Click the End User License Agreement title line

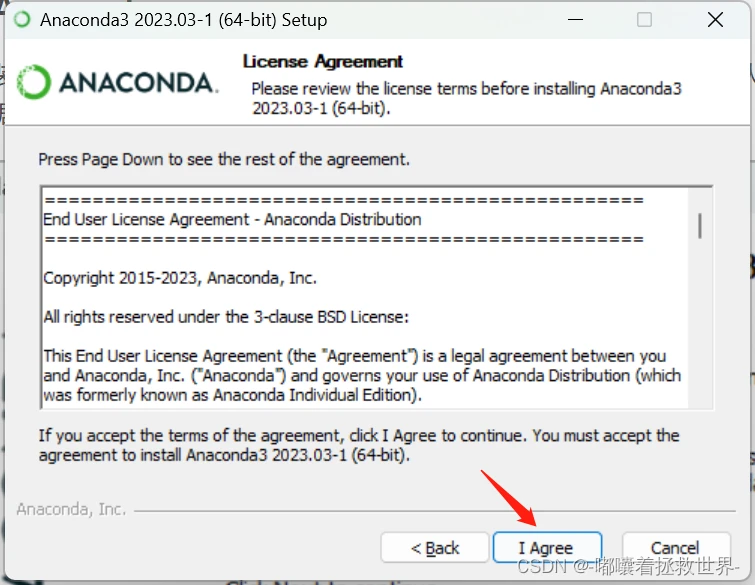point(232,220)
